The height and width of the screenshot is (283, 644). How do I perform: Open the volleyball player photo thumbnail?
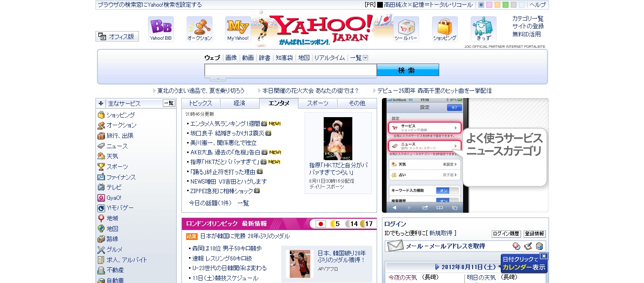click(300, 264)
